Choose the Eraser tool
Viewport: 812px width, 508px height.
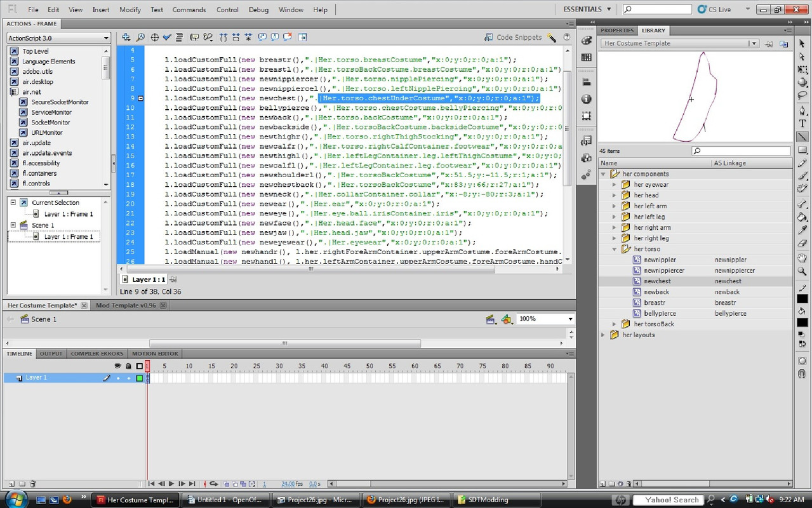802,243
